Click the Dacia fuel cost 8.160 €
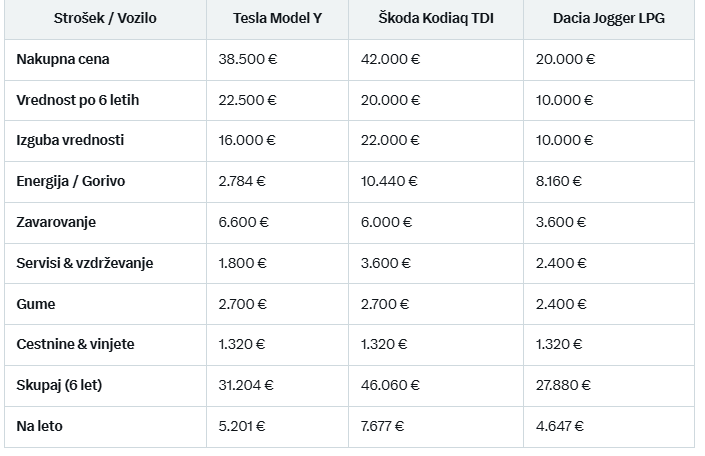Image resolution: width=705 pixels, height=456 pixels. (x=558, y=181)
